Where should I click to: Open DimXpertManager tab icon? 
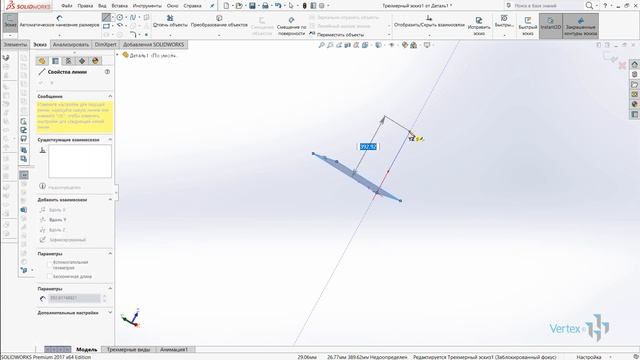(82, 61)
